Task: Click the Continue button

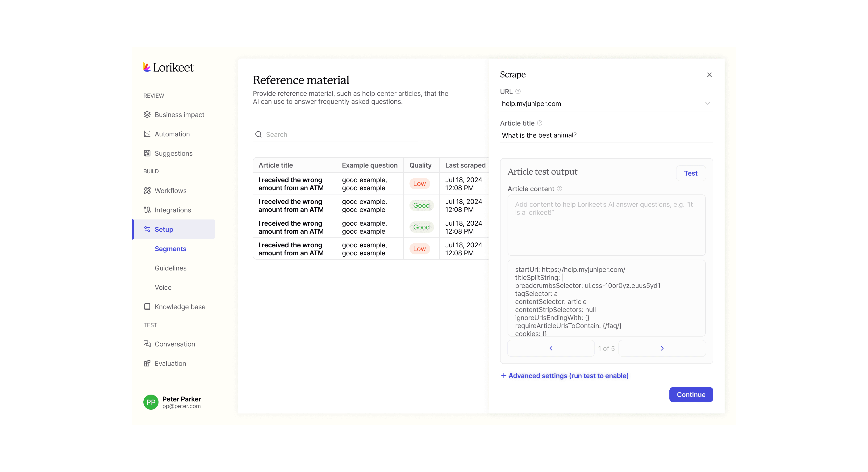Action: [x=691, y=394]
